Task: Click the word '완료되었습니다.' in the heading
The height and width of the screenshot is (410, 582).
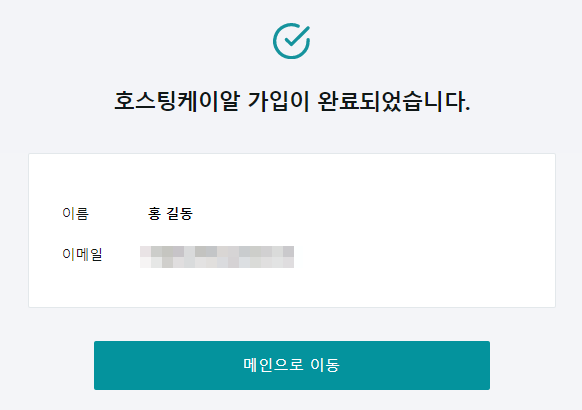Action: [394, 101]
